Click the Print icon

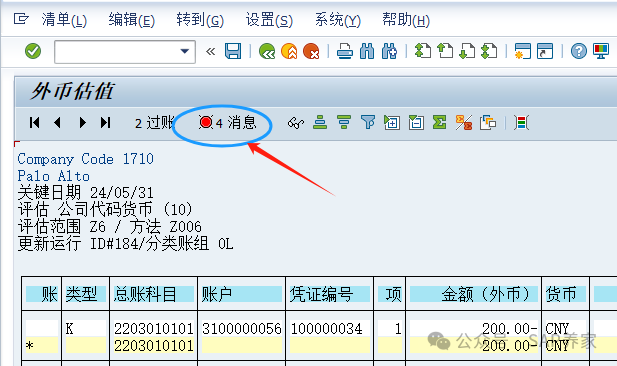click(345, 51)
